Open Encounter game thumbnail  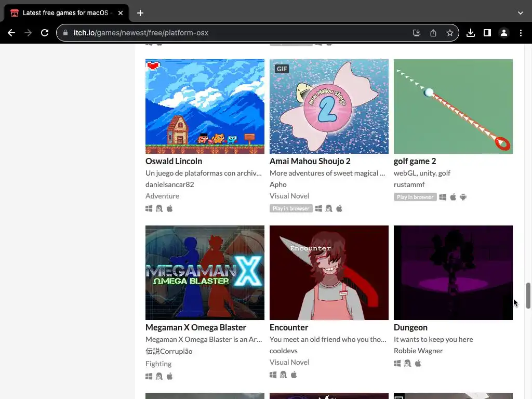click(329, 273)
